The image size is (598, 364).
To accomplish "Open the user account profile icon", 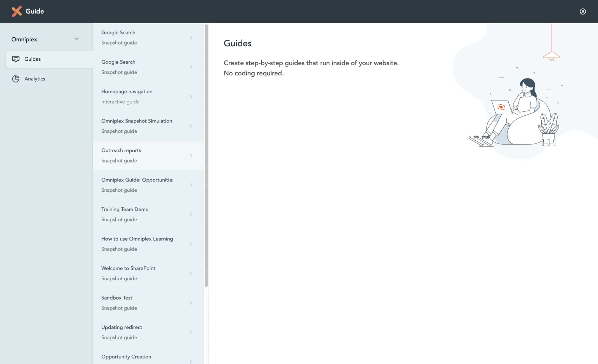I will pos(583,11).
